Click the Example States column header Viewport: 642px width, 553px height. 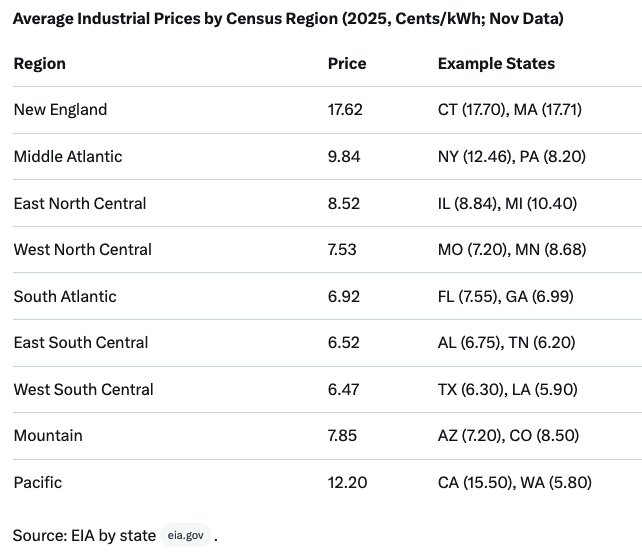click(x=496, y=63)
